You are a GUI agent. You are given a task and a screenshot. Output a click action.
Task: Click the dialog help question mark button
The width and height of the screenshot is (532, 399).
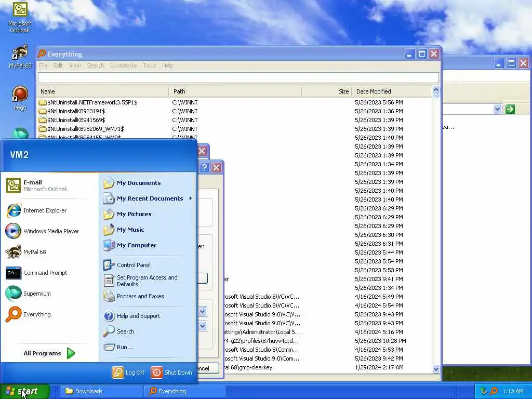(x=204, y=167)
